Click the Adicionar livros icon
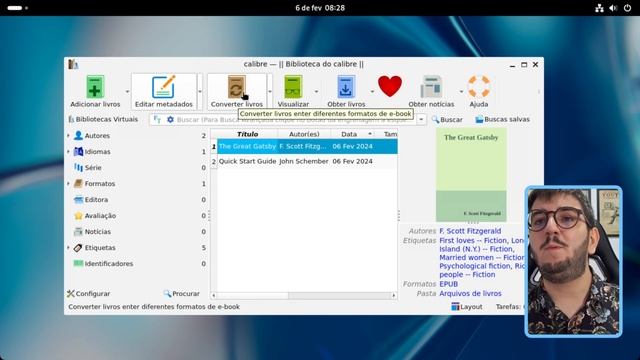The width and height of the screenshot is (640, 360). [95, 86]
